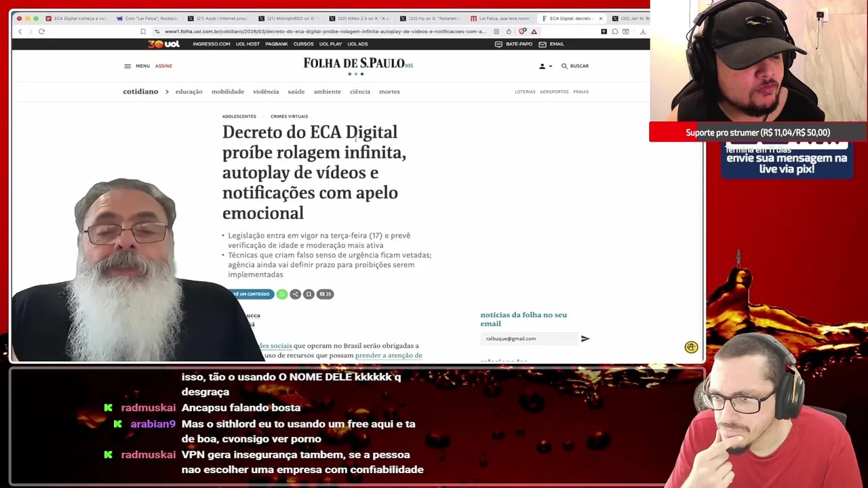Click the magnifier BUSCAR search icon
Screen dimensions: 868x488
(564, 66)
